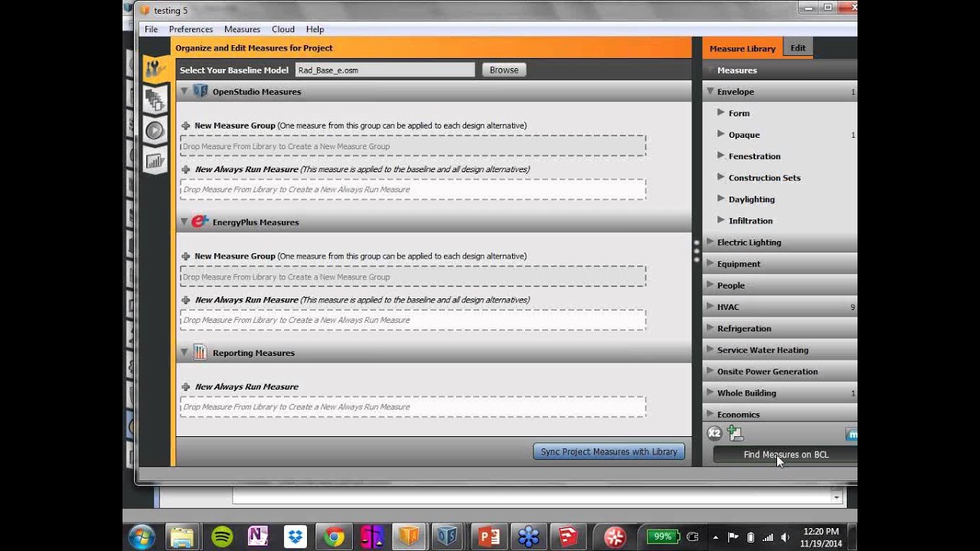Collapse the Measures root header in library
Screen dimensions: 980x551
(709, 70)
